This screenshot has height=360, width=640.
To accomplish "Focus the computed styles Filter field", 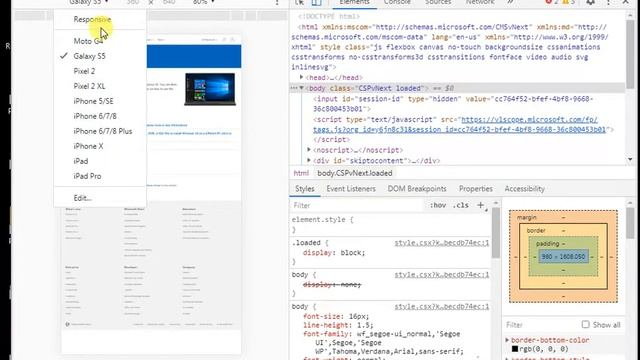I will click(x=541, y=325).
